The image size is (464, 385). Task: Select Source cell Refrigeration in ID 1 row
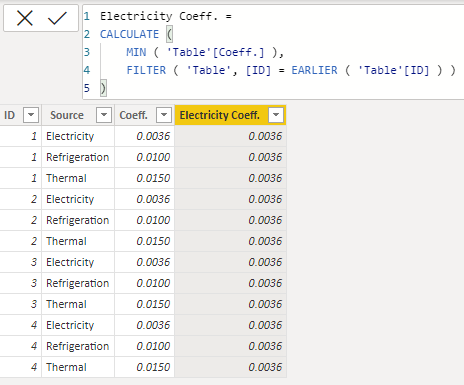point(78,157)
